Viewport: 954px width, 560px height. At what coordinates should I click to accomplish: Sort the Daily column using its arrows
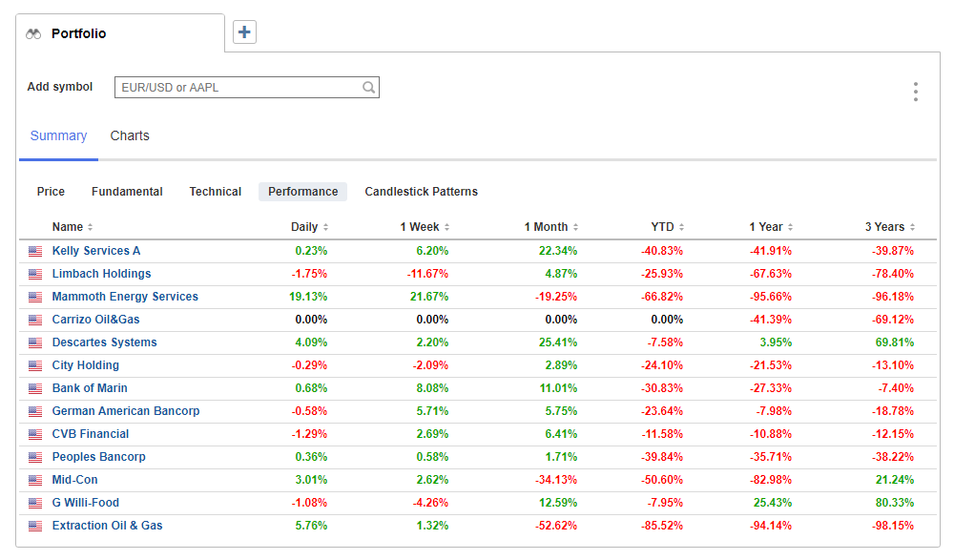tap(324, 227)
